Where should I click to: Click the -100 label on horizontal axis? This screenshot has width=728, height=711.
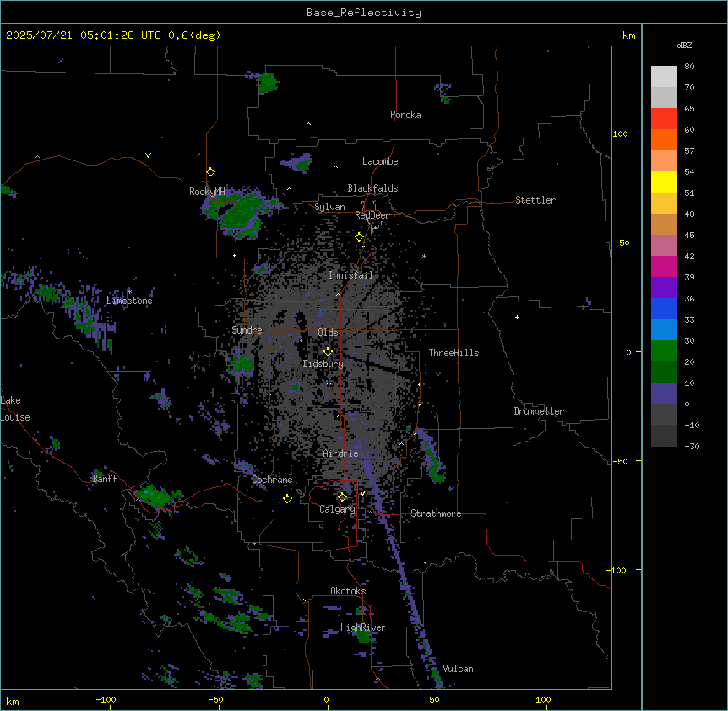[x=106, y=699]
